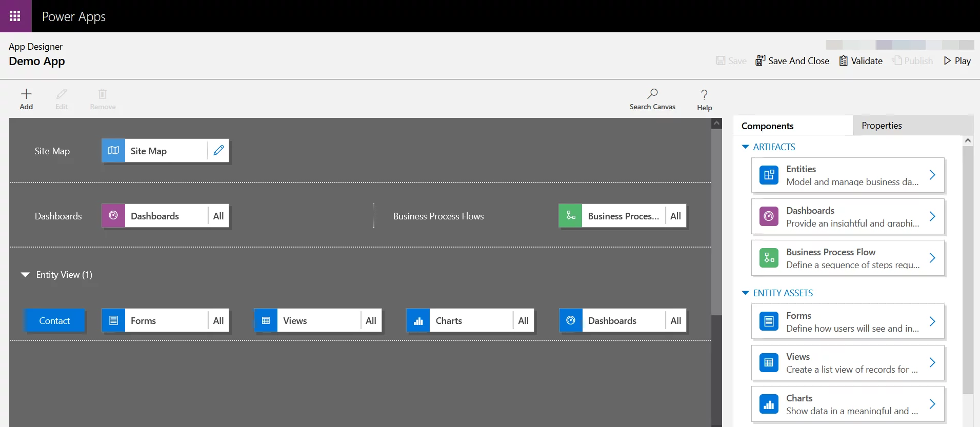Screen dimensions: 980x427
Task: Click All on Views tile
Action: [371, 320]
